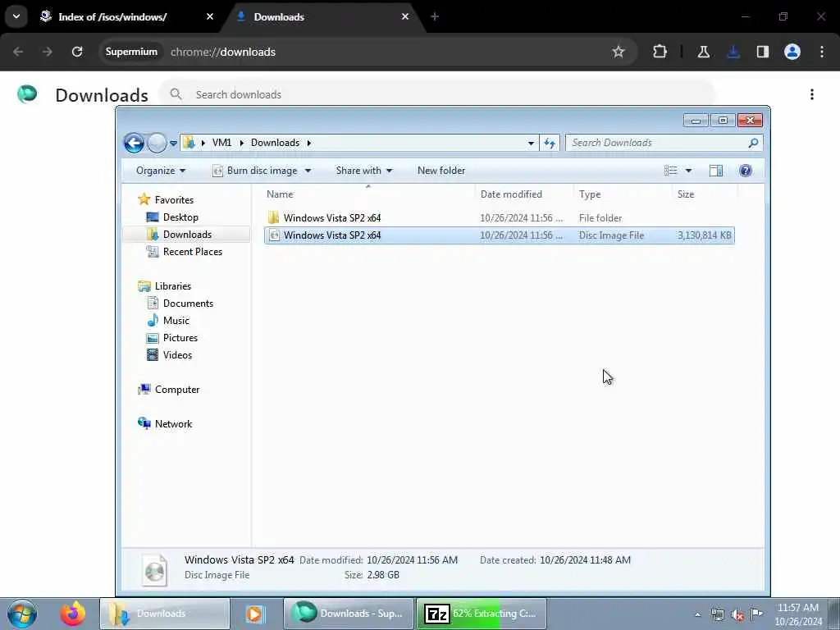This screenshot has width=840, height=630.
Task: Open the Pictures library
Action: [x=180, y=337]
